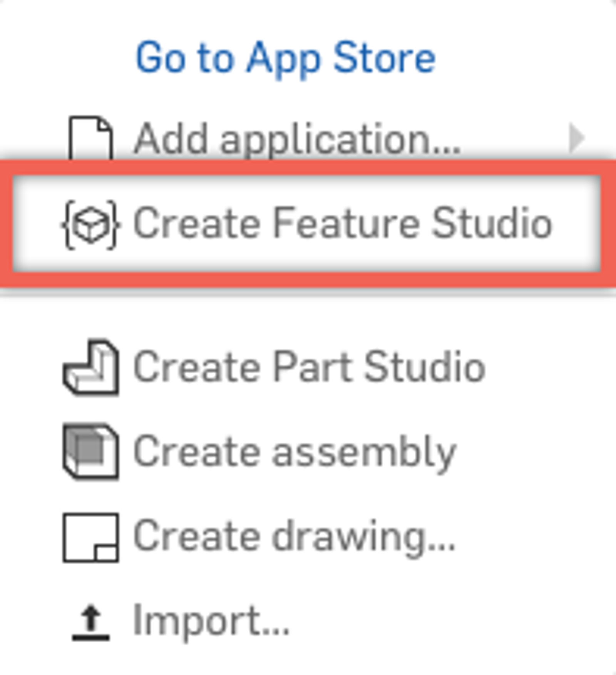The width and height of the screenshot is (616, 675).
Task: Select Create Feature Studio label
Action: pos(343,224)
